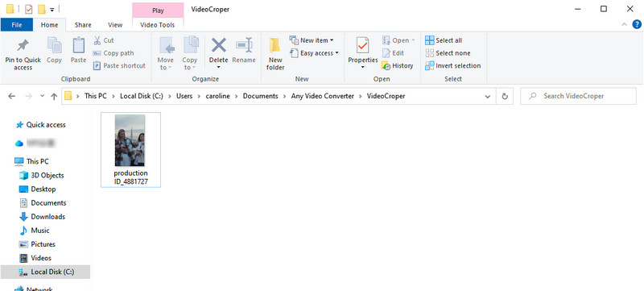The image size is (644, 291).
Task: Open Downloads in the sidebar
Action: [x=43, y=217]
